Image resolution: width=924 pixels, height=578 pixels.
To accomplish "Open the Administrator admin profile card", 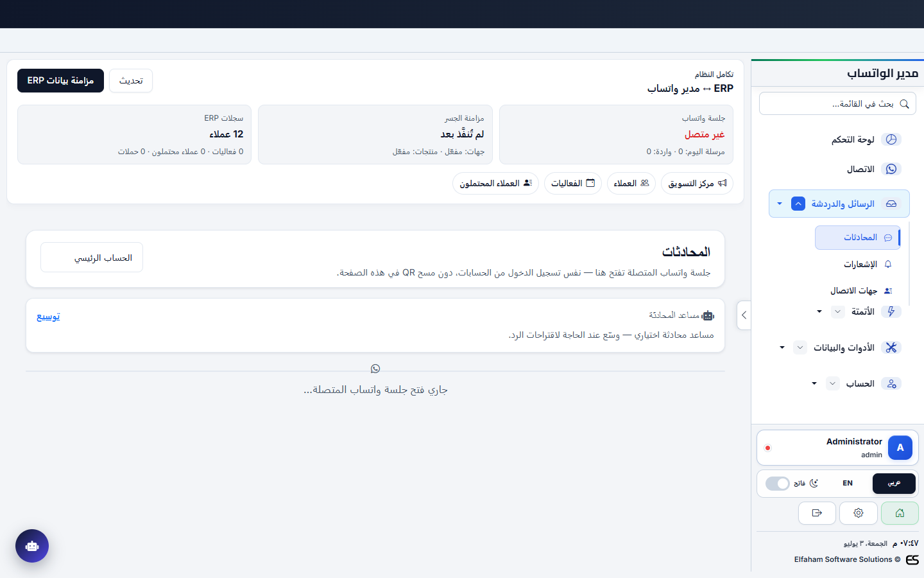I will click(837, 448).
